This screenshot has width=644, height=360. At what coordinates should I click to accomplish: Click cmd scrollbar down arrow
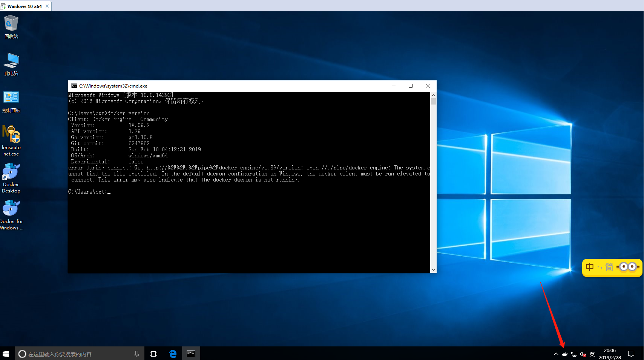[433, 269]
